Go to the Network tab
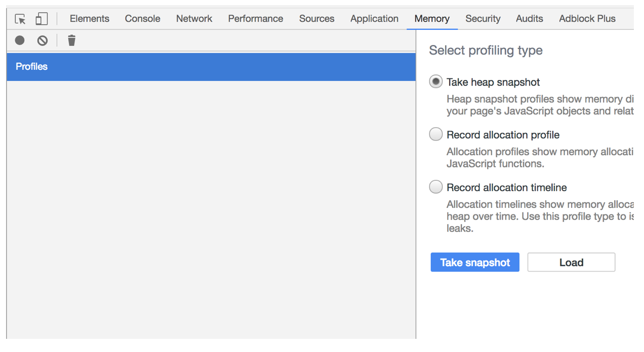Image resolution: width=644 pixels, height=352 pixels. tap(194, 19)
